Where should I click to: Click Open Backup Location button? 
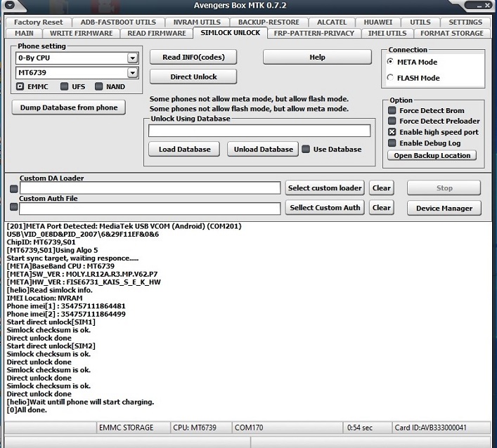[x=432, y=155]
